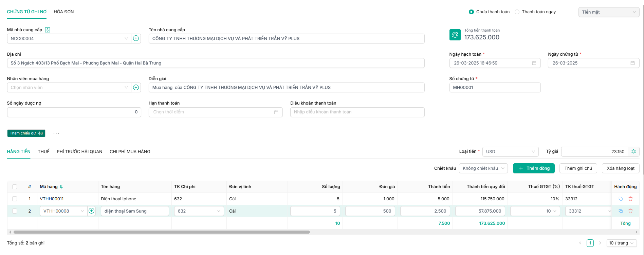Viewport: 644px width, 255px height.
Task: Open the CHI PHÍ MUA HÀNG tab
Action: [130, 152]
